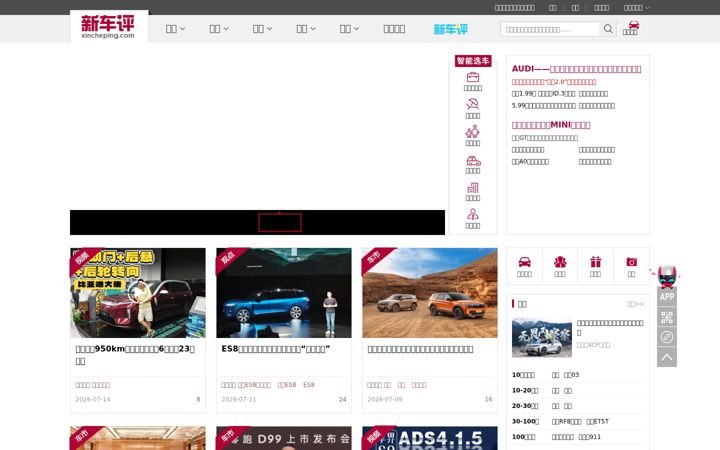Select the beach umbrella icon under 智能选车
This screenshot has width=720, height=450.
[x=472, y=104]
